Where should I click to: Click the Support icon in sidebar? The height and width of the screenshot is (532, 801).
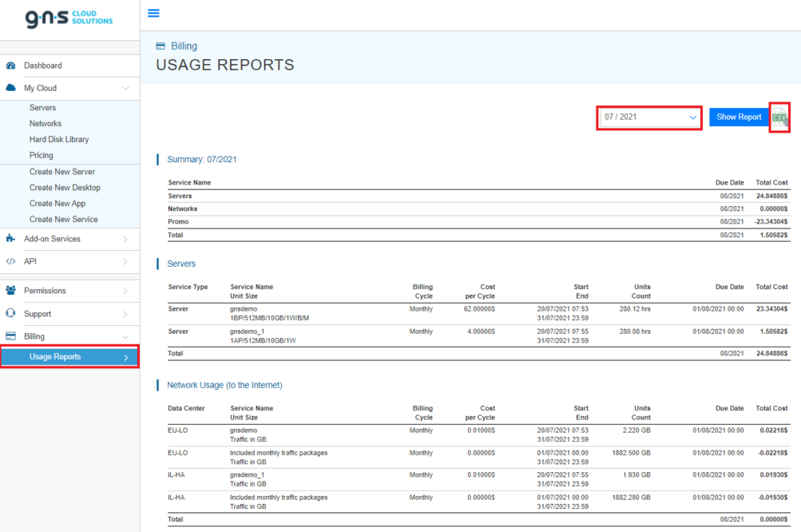coord(10,313)
